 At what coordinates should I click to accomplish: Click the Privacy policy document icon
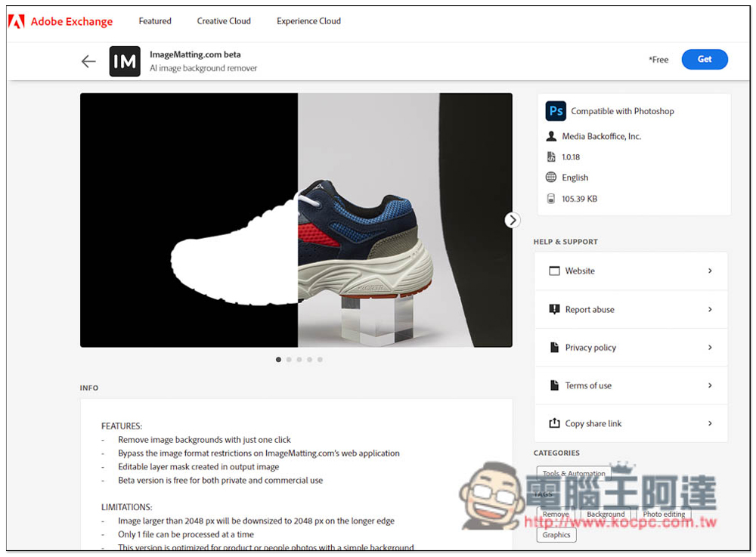pos(554,348)
